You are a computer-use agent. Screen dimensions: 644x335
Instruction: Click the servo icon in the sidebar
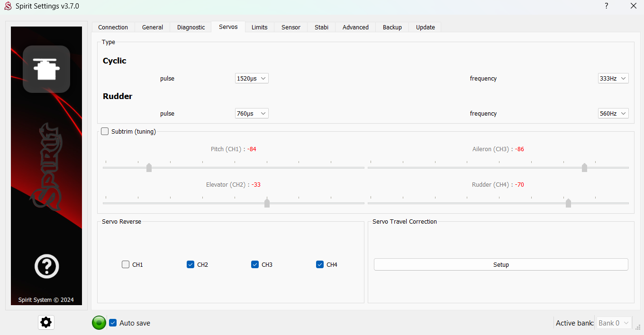click(46, 69)
